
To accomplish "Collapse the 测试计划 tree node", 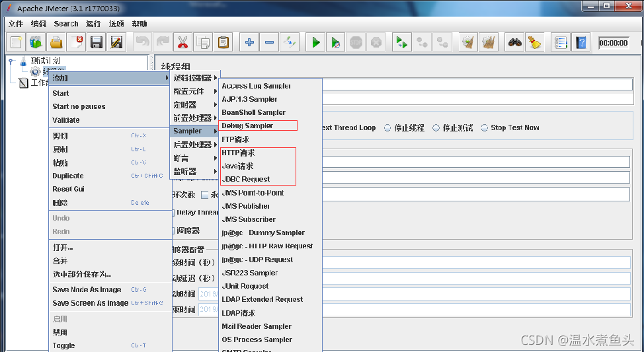I will click(11, 61).
